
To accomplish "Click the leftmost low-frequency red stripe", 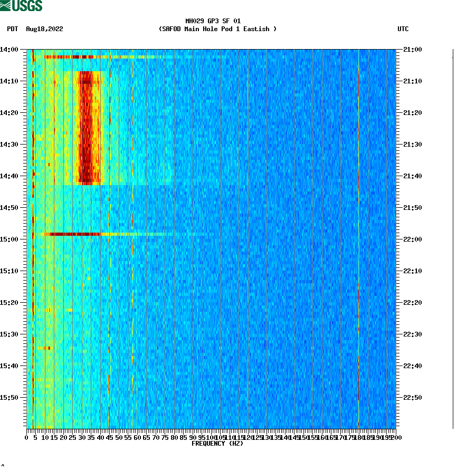I will click(34, 237).
